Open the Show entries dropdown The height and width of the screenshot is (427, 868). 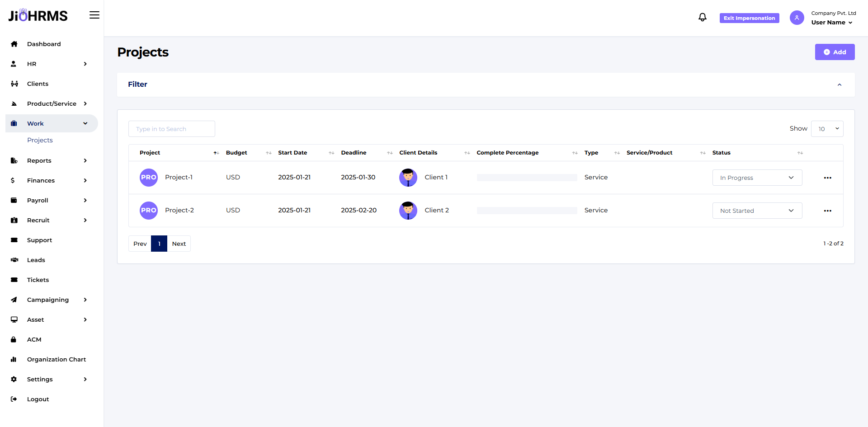click(x=827, y=129)
